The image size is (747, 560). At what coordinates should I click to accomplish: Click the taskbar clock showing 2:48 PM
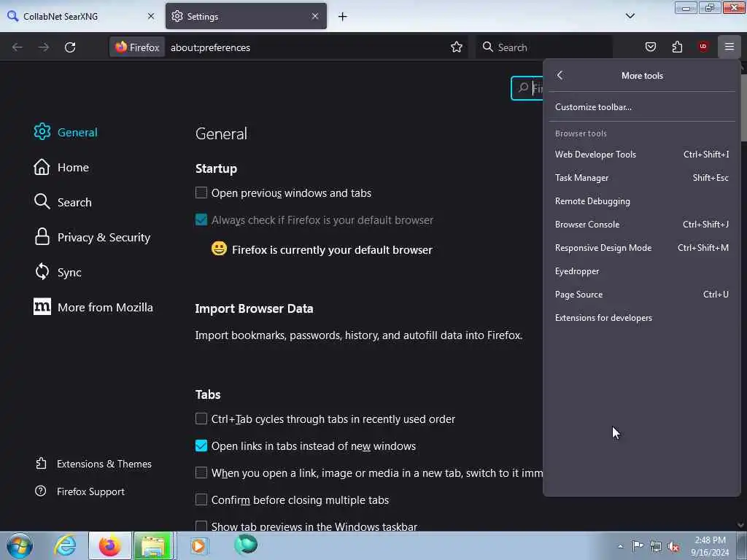[710, 545]
